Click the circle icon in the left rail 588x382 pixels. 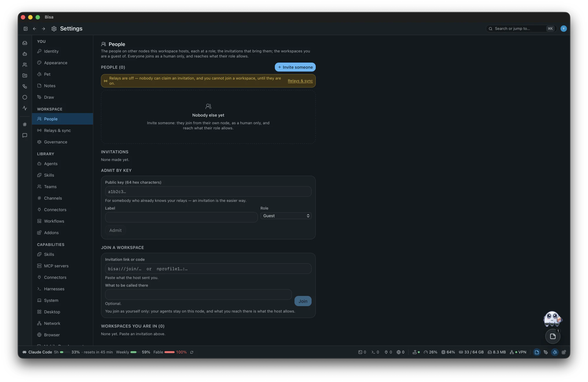[x=25, y=97]
